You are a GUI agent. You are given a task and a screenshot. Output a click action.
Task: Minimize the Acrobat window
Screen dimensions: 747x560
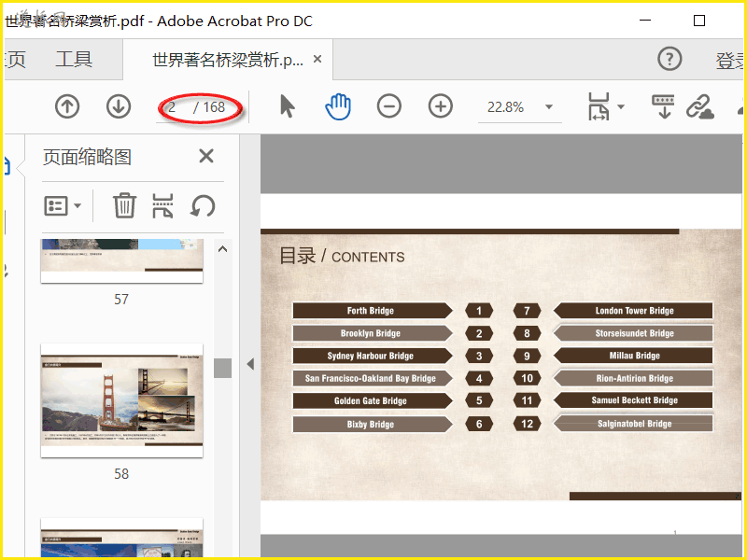tap(645, 21)
